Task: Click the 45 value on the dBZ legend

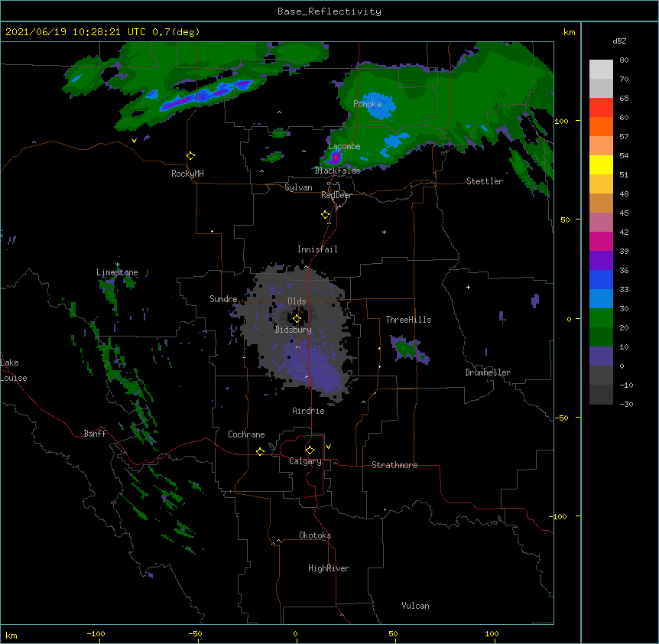Action: tap(624, 213)
